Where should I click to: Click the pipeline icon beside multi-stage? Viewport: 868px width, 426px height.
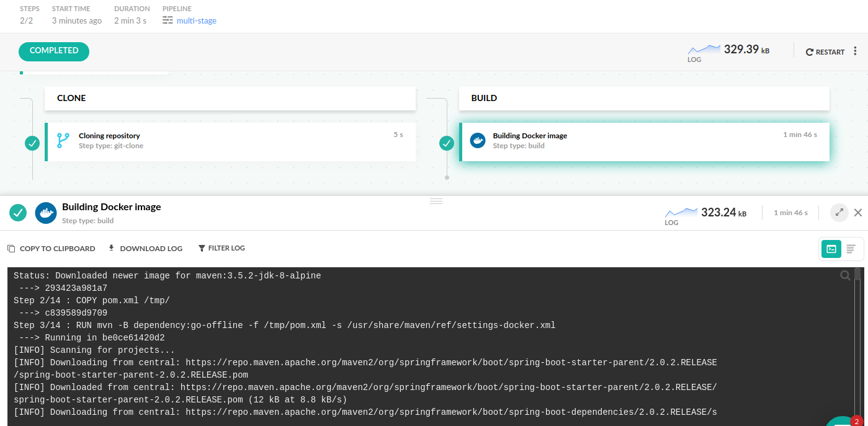[168, 20]
